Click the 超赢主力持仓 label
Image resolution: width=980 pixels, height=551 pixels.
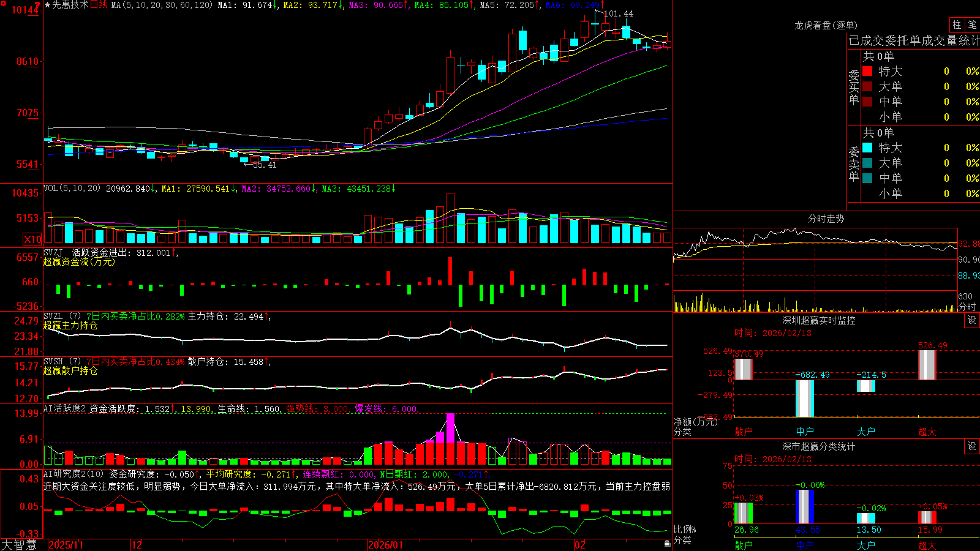70,326
